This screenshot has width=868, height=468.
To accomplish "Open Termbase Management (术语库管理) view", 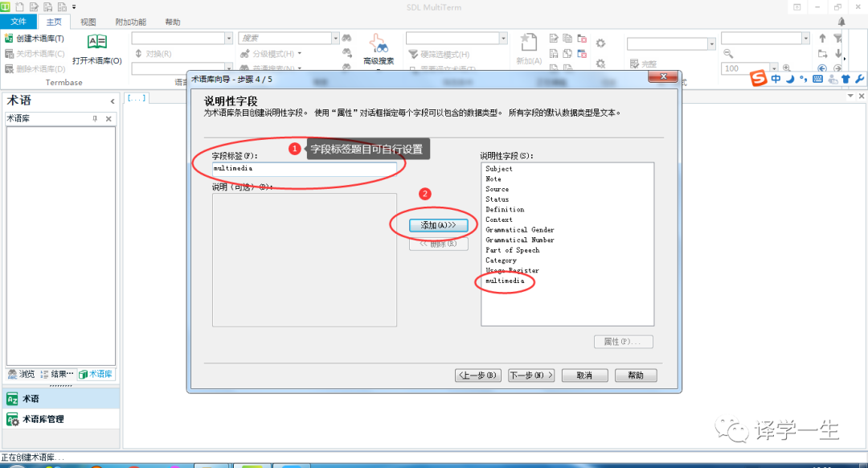I will [59, 419].
